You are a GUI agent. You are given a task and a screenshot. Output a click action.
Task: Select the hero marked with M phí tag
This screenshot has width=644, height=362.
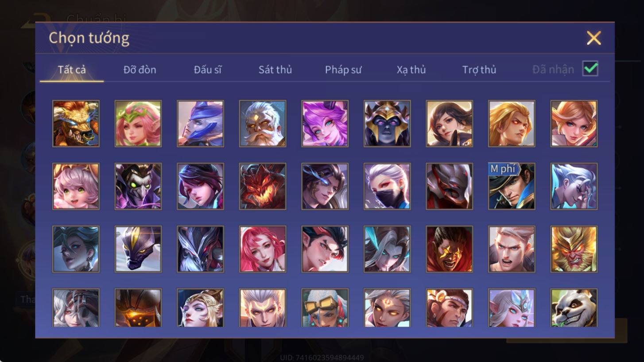(512, 186)
